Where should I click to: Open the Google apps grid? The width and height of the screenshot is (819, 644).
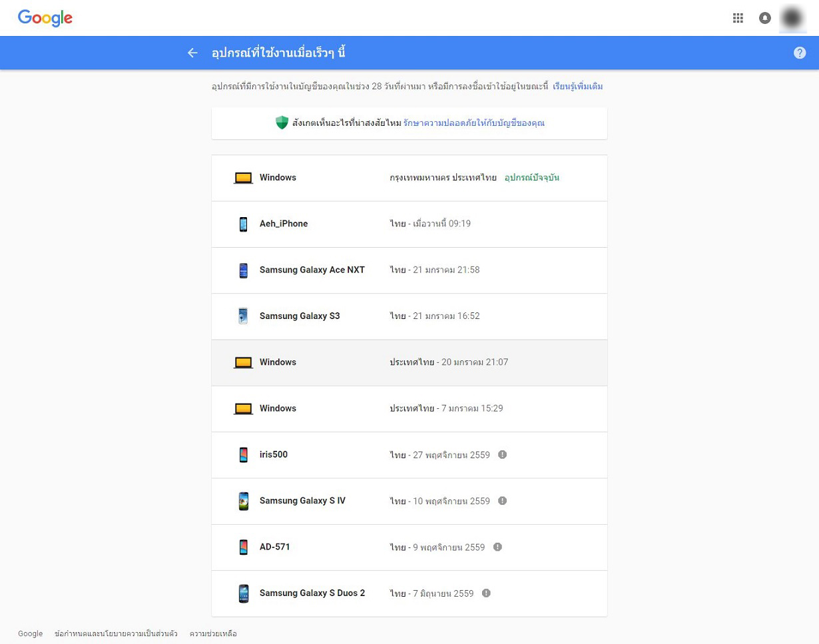pos(738,18)
